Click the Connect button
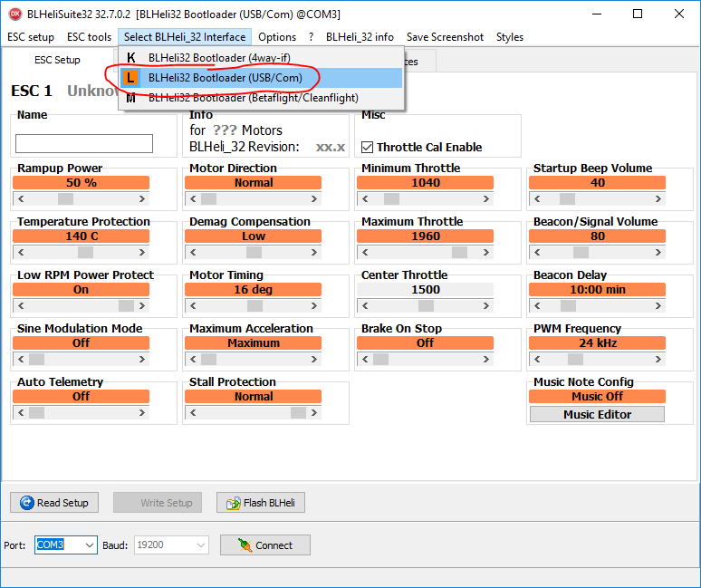Image resolution: width=701 pixels, height=588 pixels. click(265, 545)
